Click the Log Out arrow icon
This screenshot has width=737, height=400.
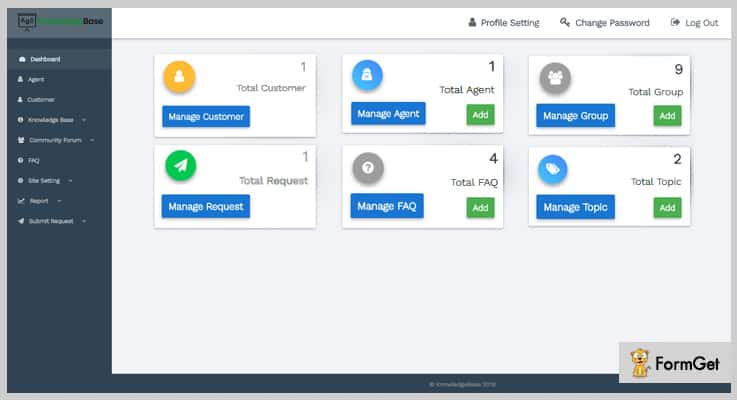[675, 22]
